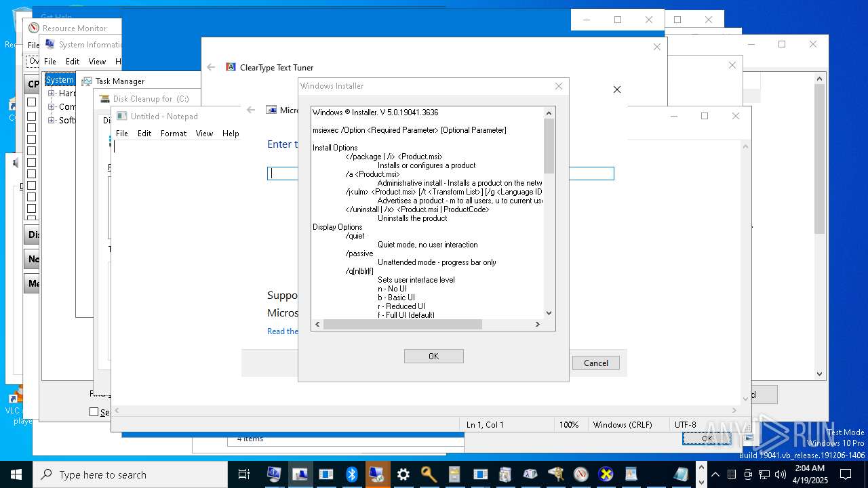Screen dimensions: 868x488
Task: Open the notification center icon
Action: point(846,474)
